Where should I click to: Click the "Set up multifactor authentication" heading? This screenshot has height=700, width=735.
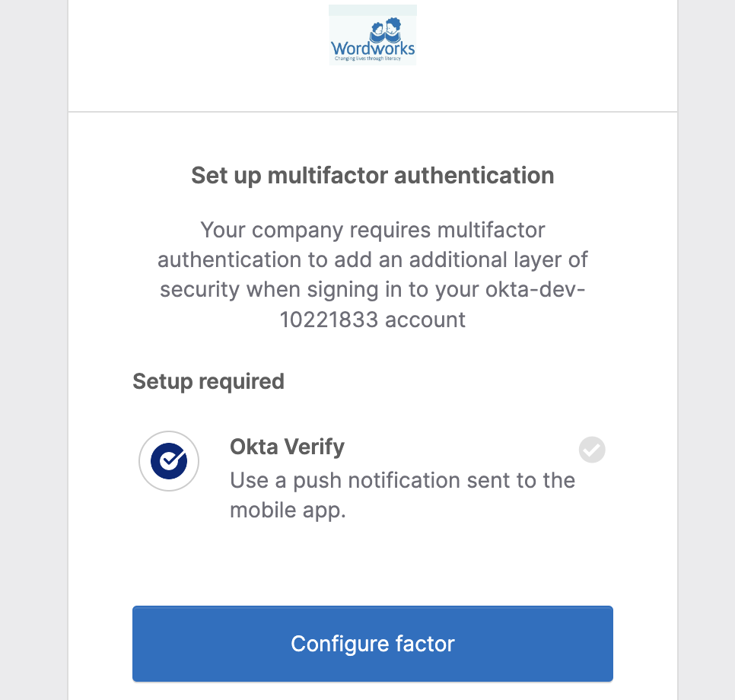click(x=372, y=176)
